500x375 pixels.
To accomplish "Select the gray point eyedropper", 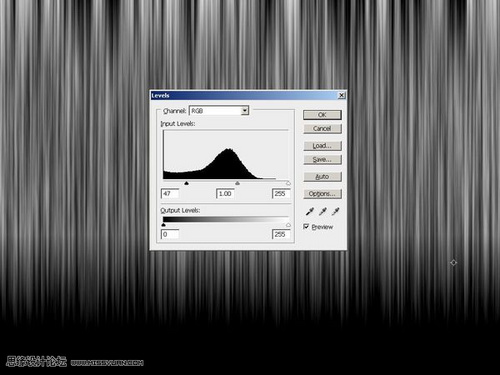I will point(323,211).
